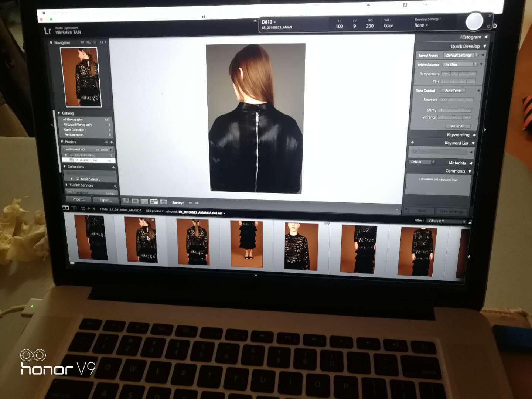
Task: Click the Sync Settings button
Action: (451, 211)
